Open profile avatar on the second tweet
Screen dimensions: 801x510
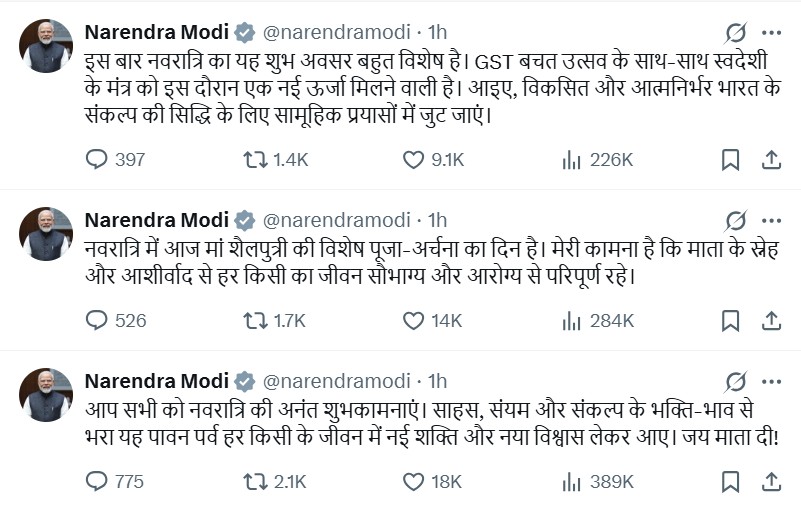(46, 234)
